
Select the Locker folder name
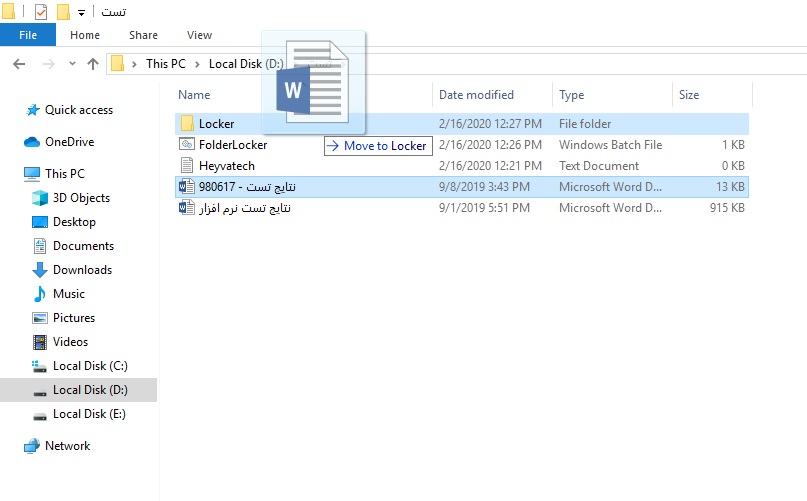tap(216, 124)
